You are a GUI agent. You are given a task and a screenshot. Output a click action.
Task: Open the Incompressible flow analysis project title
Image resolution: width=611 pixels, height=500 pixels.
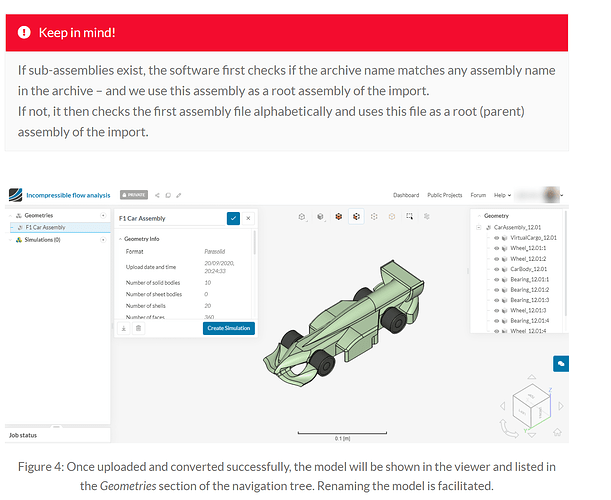(68, 195)
